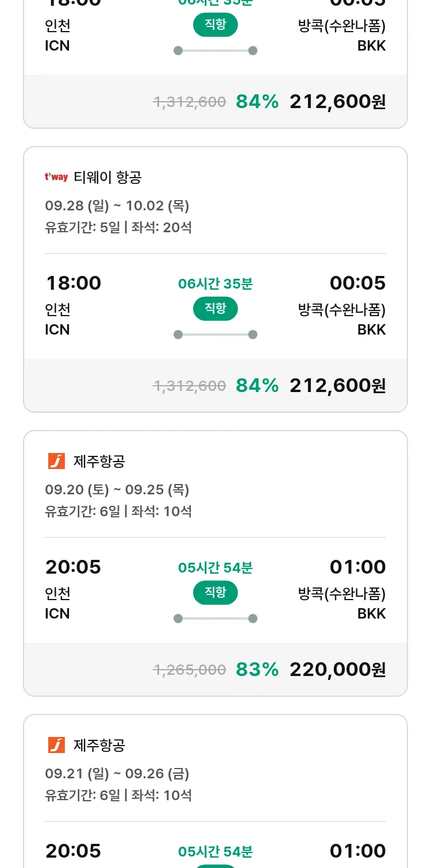Select date range 09.28 (일) ~ 10.02 (목)
Screen dimensions: 431x868
click(117, 205)
